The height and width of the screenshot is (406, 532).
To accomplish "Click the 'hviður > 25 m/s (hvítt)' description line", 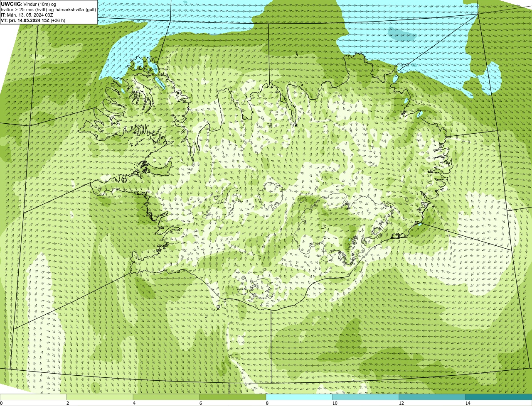I will point(48,10).
